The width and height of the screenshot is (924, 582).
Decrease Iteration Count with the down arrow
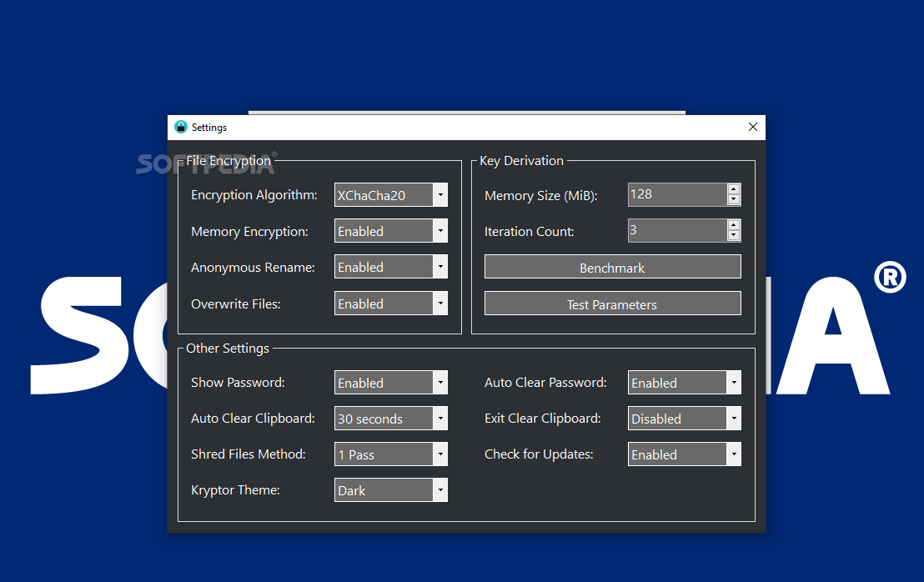[733, 235]
